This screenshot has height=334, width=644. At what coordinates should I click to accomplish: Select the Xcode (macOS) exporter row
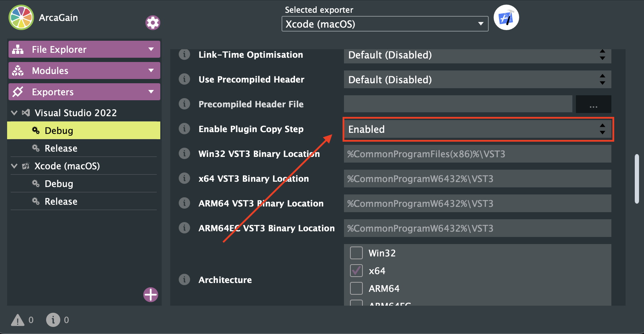coord(84,166)
